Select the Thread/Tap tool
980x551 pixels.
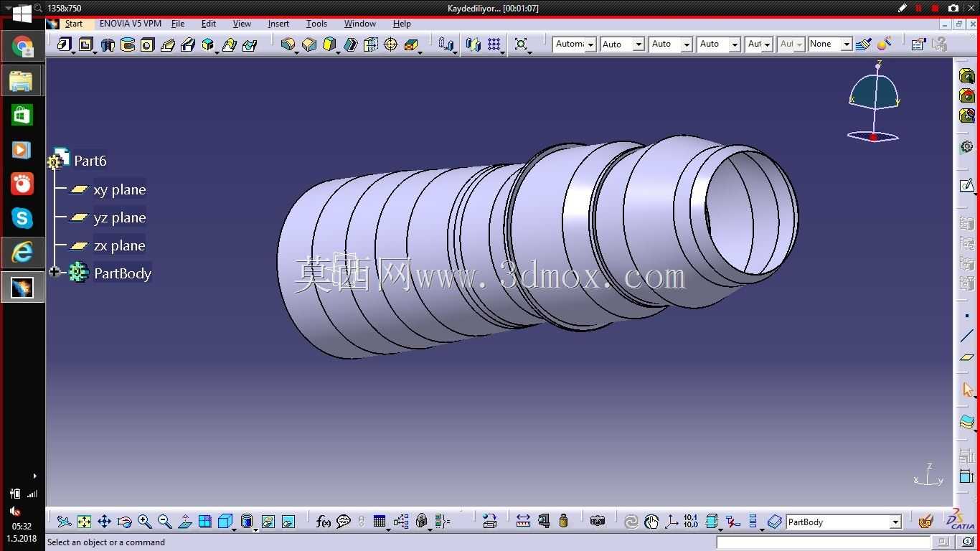(x=391, y=44)
